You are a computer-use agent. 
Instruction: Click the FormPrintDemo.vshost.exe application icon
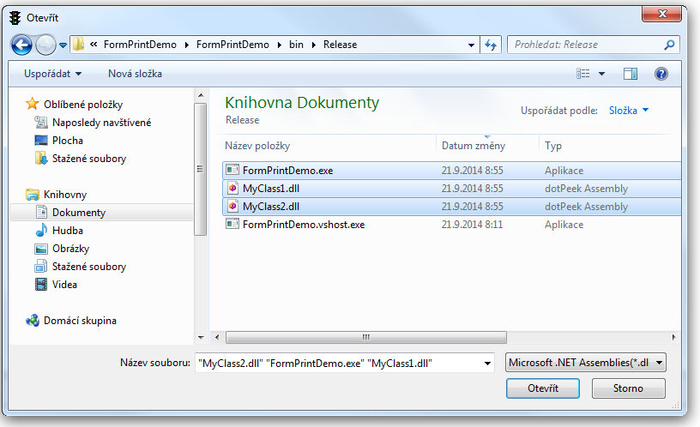coord(232,223)
